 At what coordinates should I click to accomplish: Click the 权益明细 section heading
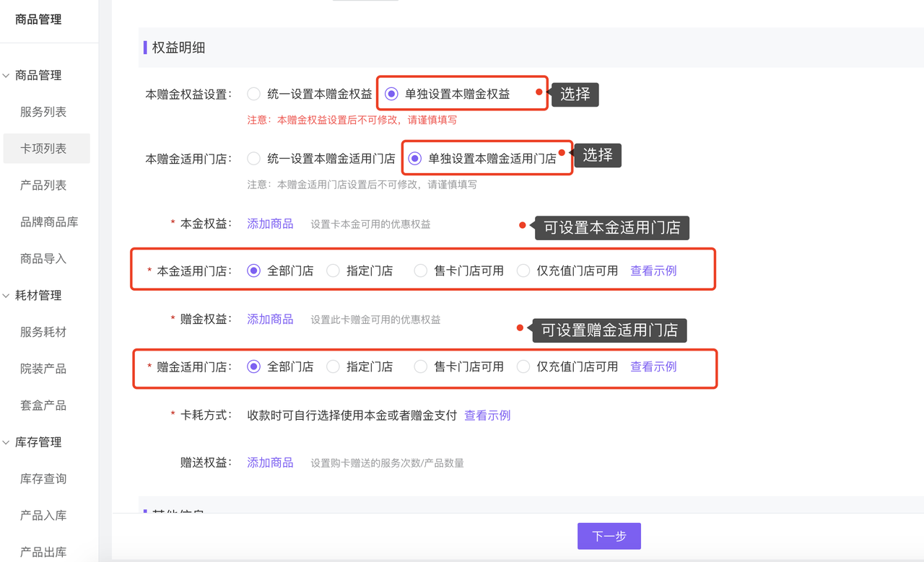coord(178,48)
